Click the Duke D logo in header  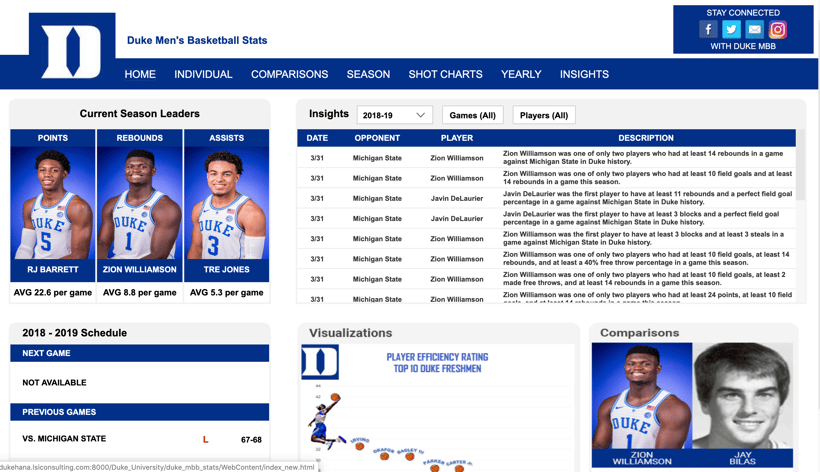[72, 52]
